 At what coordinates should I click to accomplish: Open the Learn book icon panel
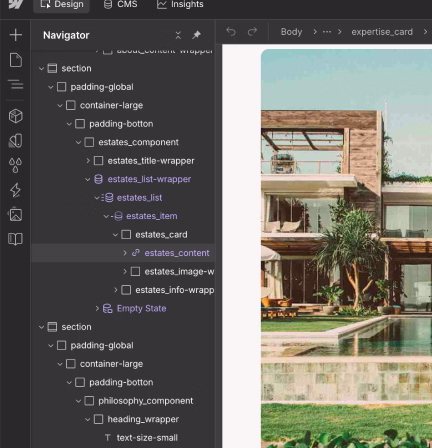(x=16, y=239)
